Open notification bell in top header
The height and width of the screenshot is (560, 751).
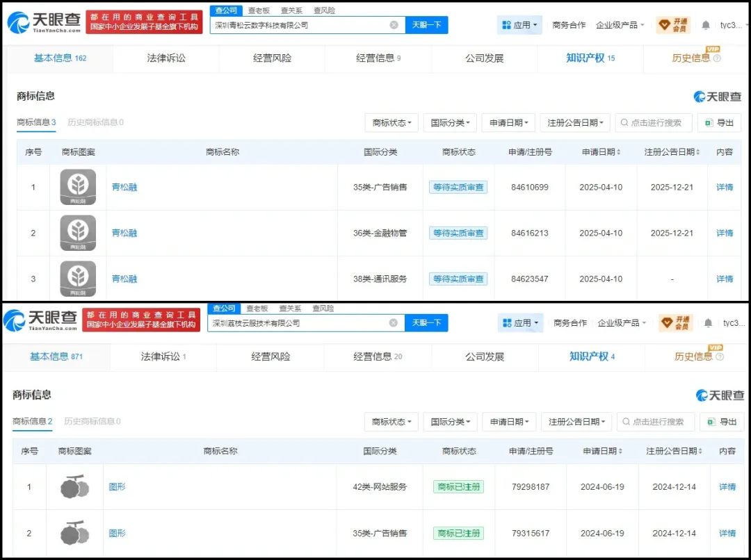click(706, 25)
